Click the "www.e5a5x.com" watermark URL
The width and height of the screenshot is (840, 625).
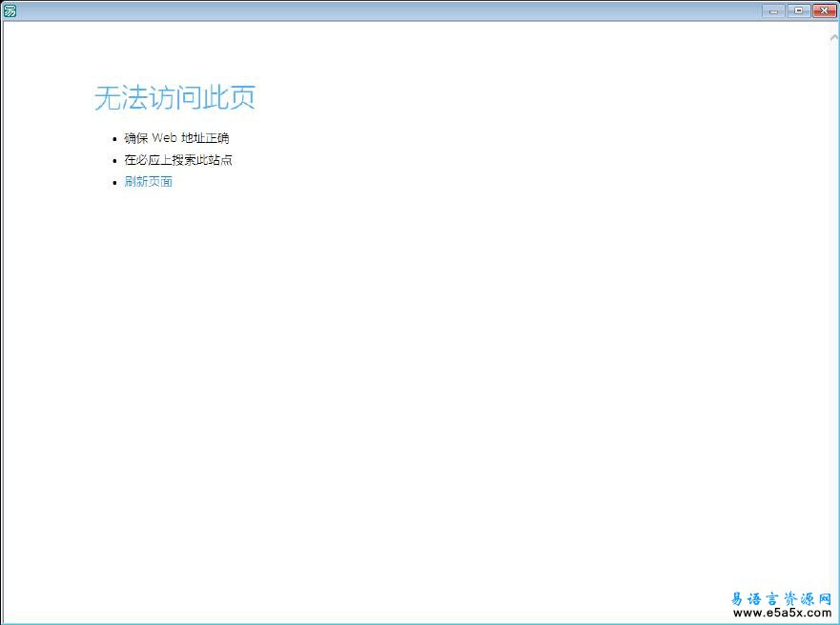[x=782, y=614]
